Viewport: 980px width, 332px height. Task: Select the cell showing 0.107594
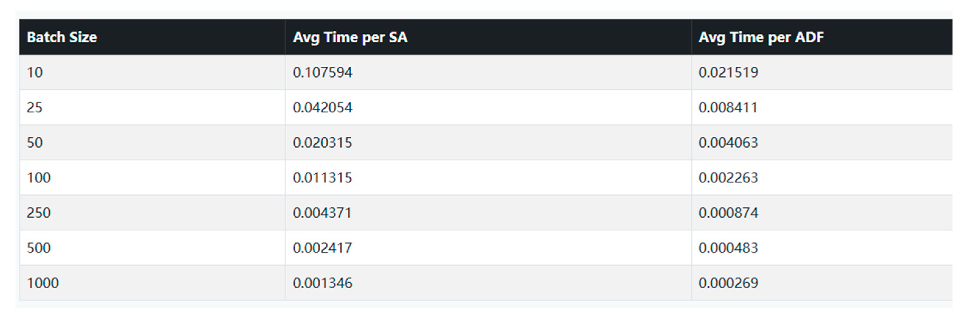tap(323, 72)
